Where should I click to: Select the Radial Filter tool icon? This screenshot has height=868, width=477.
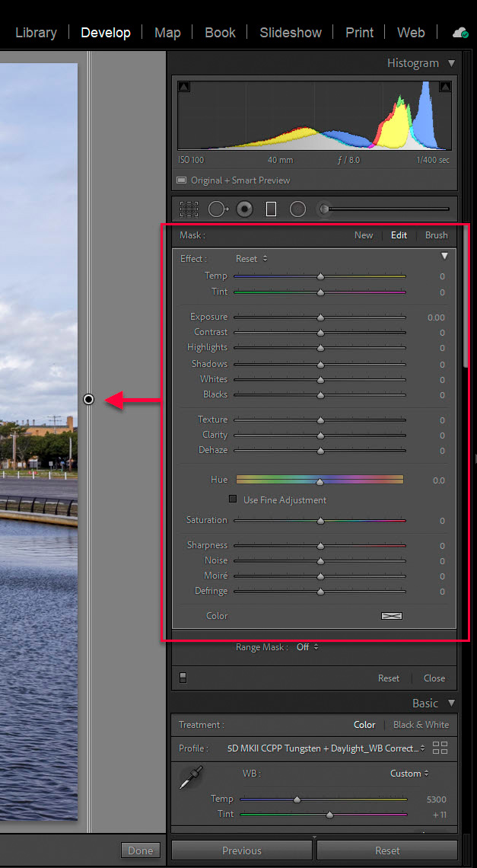tap(297, 209)
